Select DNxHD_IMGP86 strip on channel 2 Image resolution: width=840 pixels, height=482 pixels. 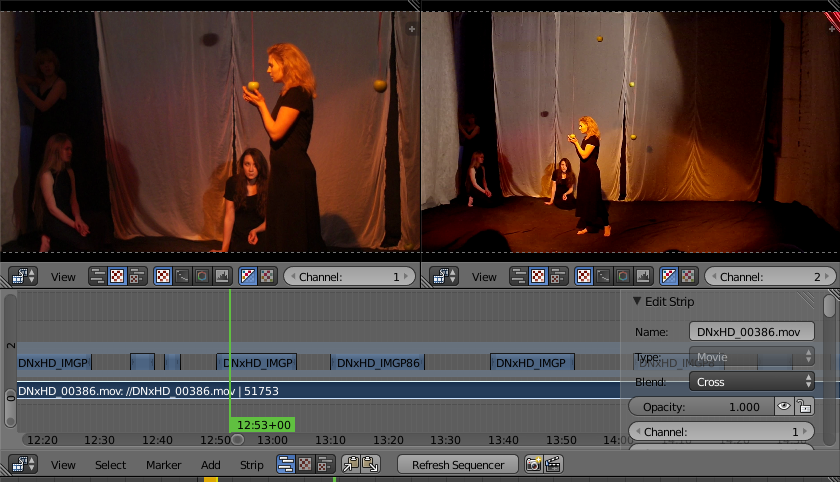pos(378,363)
